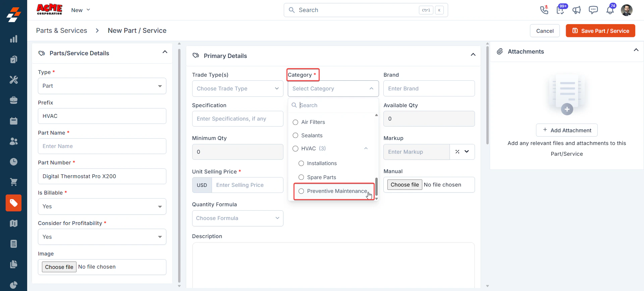Open the chat messages icon

[593, 10]
